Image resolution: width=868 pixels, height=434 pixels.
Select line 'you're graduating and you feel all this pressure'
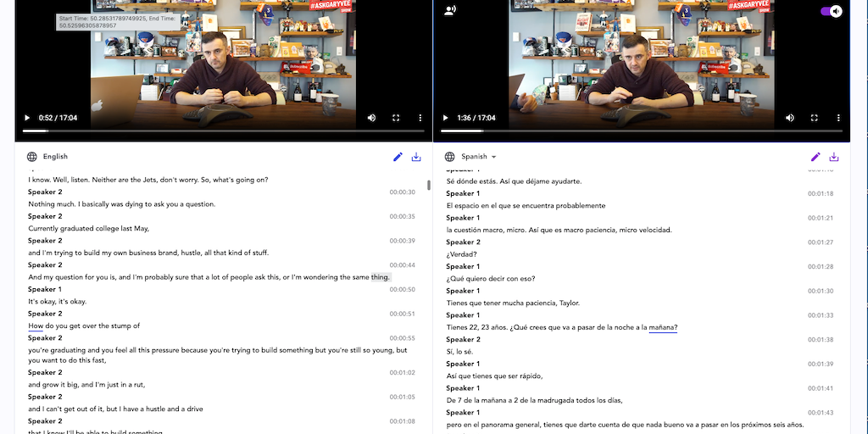(x=218, y=355)
